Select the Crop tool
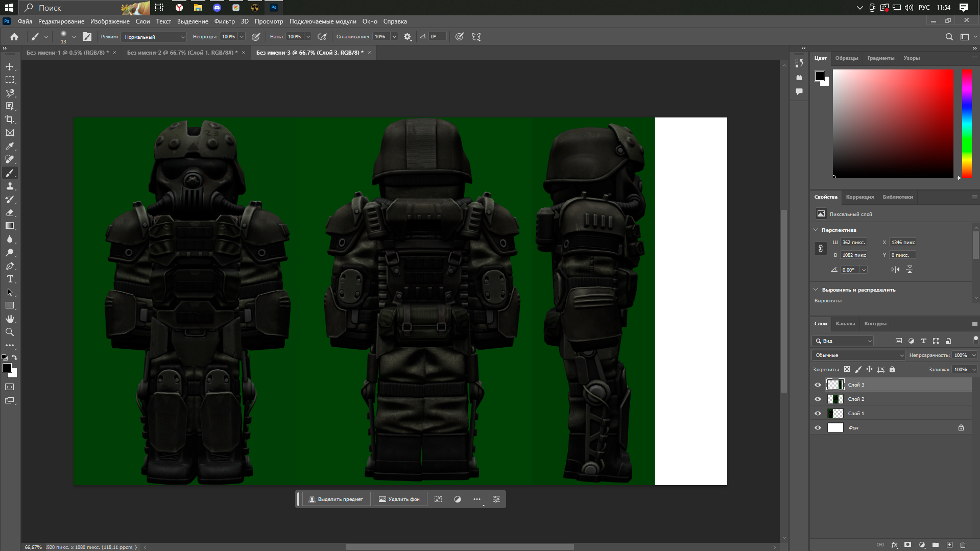 10,119
